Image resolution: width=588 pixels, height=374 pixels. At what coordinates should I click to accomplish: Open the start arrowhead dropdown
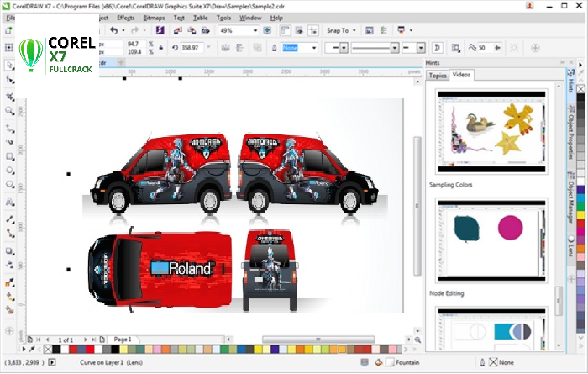coord(344,48)
